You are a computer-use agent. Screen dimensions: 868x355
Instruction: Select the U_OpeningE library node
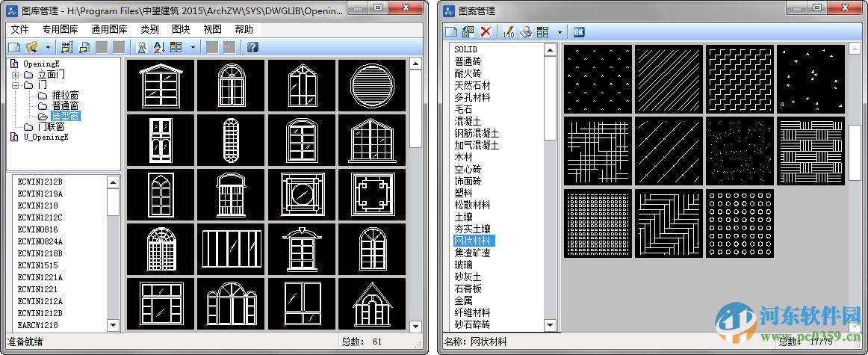tap(46, 137)
